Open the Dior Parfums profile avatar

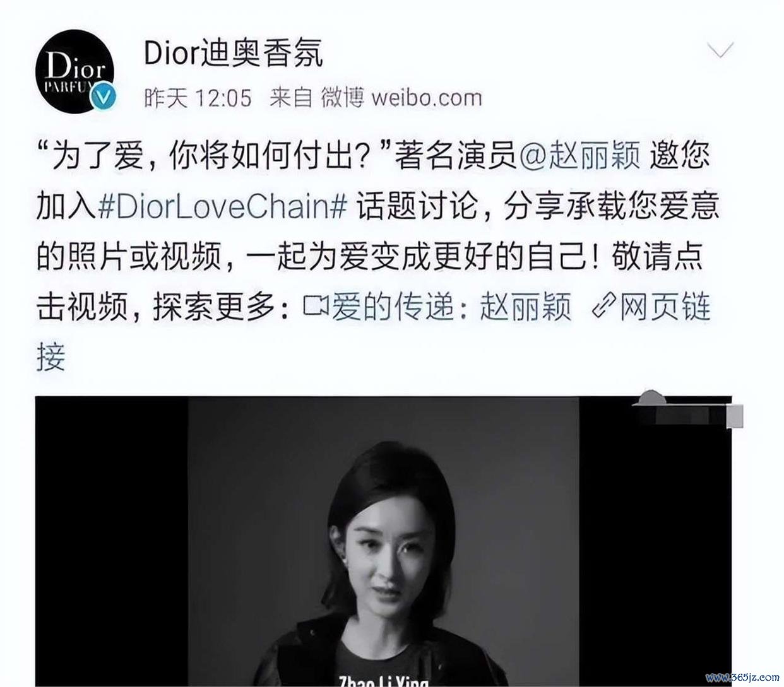74,71
